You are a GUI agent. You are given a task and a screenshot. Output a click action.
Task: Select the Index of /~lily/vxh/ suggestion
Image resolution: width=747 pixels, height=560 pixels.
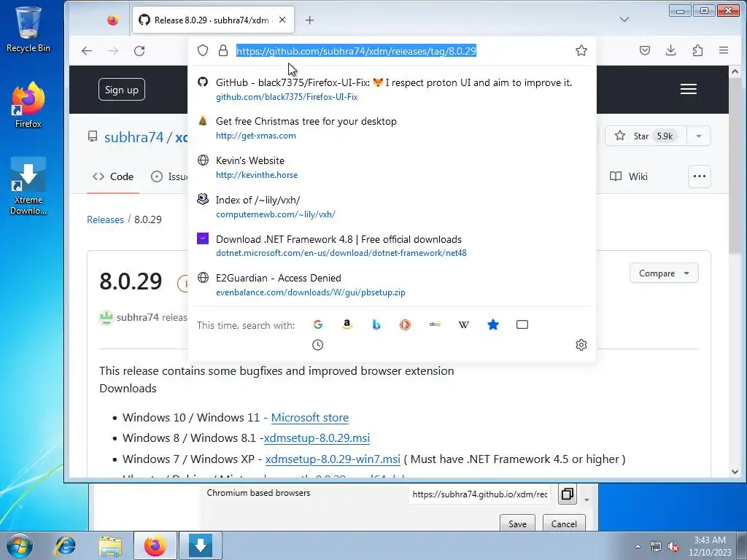[x=392, y=206]
